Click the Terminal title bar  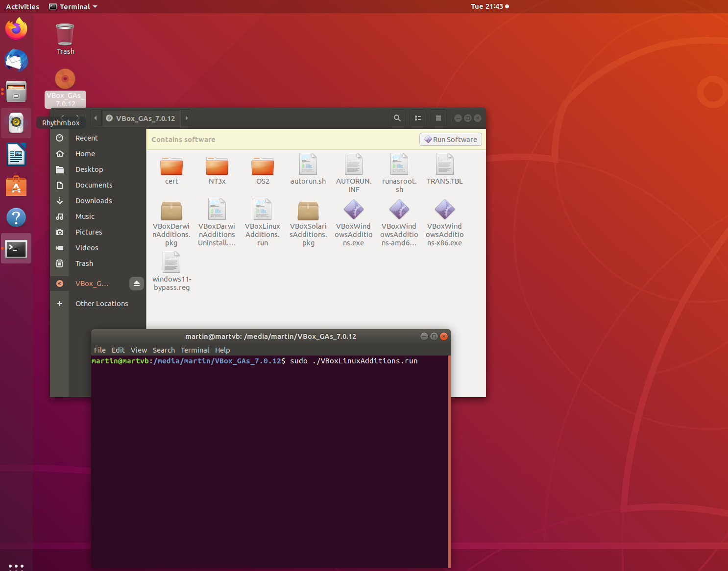[x=270, y=336]
